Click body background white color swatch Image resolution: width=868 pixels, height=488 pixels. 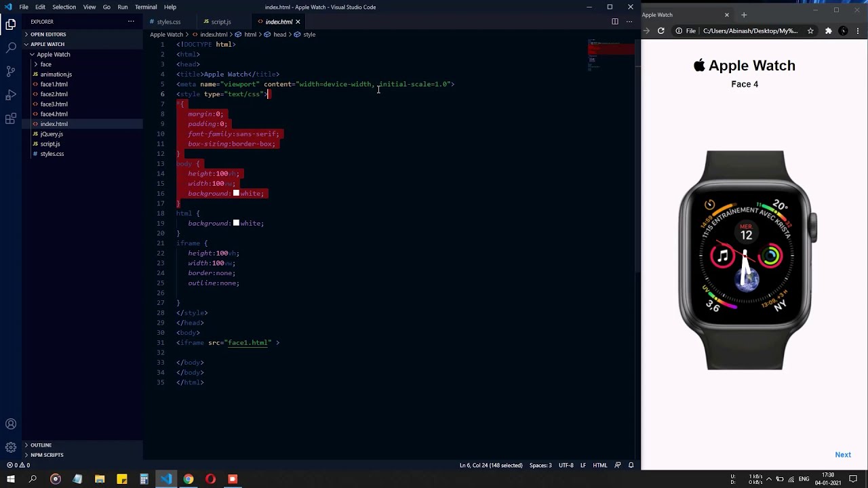(236, 193)
